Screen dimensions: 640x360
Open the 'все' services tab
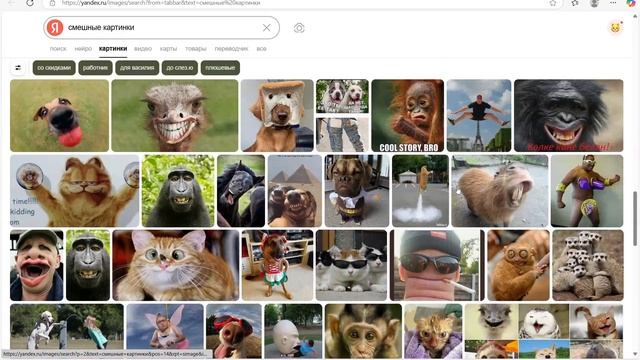pos(261,49)
